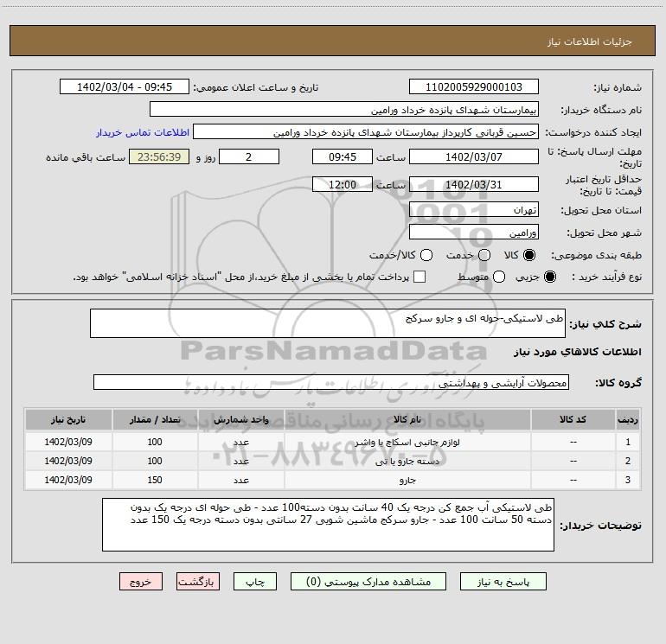Click the نام کالا column header
The height and width of the screenshot is (644, 666).
click(x=407, y=420)
